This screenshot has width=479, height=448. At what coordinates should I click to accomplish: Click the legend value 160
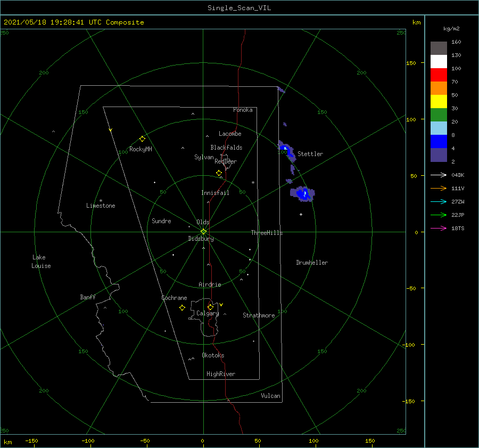[x=456, y=42]
